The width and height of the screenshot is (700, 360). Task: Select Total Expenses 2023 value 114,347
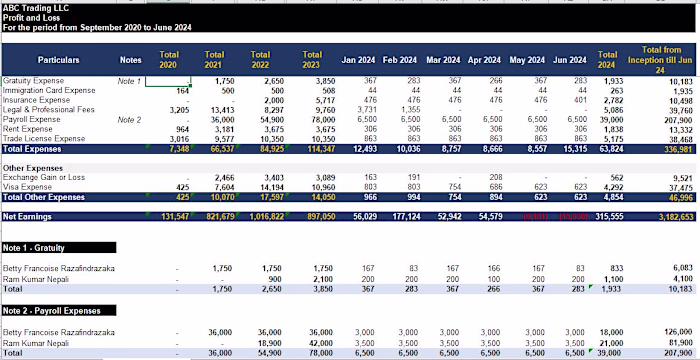(321, 149)
